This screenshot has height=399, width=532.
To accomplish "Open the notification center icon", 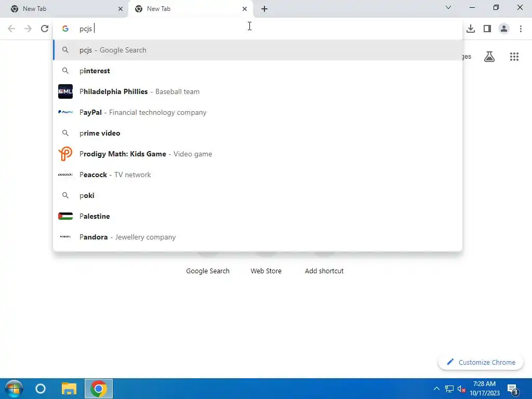I will point(512,389).
